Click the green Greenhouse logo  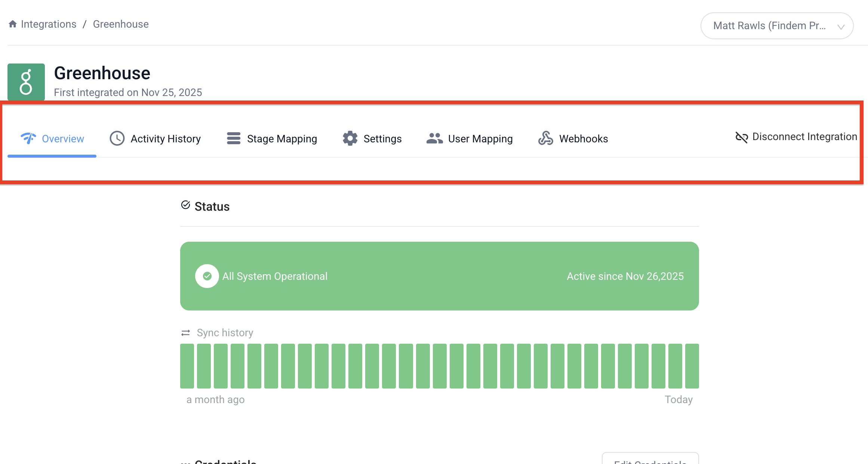coord(26,82)
